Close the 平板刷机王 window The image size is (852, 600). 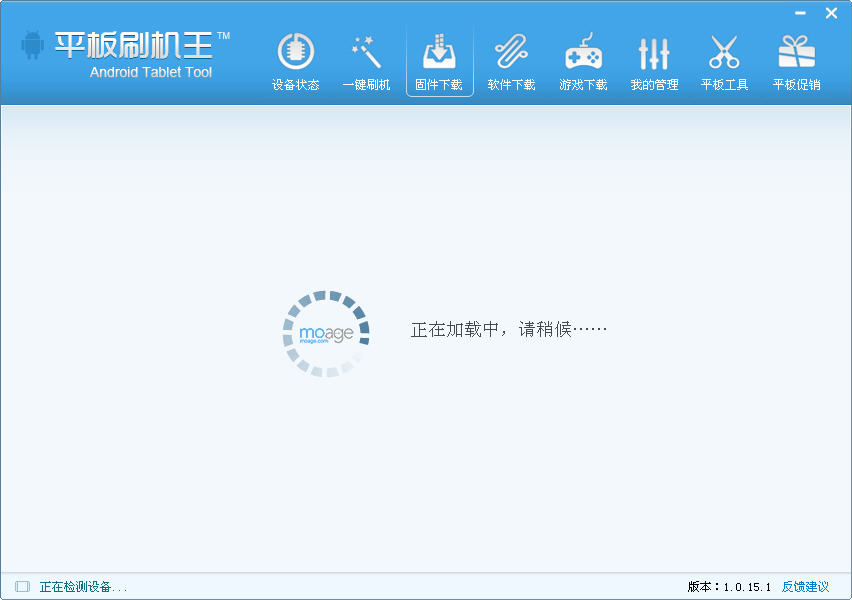click(x=831, y=13)
